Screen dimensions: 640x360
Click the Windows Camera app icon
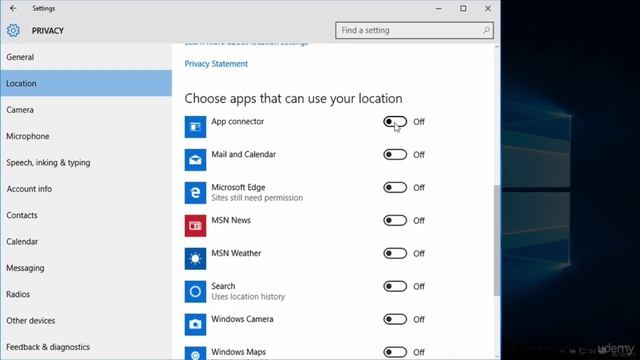(195, 324)
